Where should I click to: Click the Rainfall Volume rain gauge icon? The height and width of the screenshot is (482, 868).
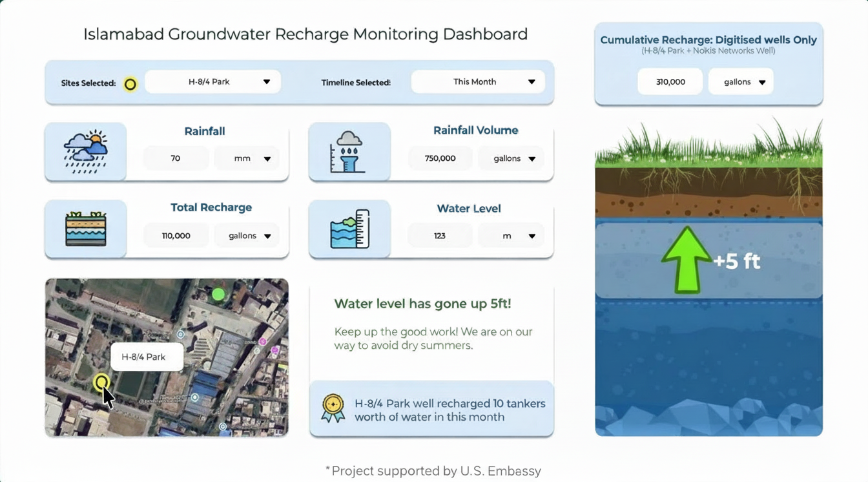349,152
